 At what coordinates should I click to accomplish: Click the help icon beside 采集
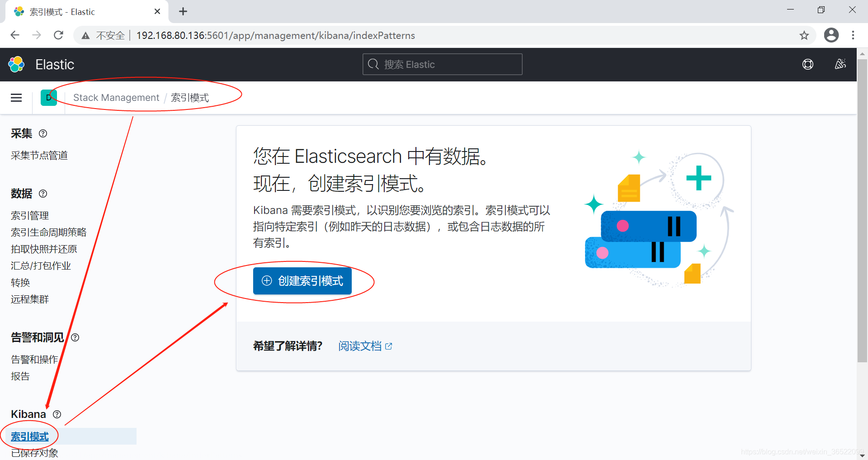click(43, 133)
